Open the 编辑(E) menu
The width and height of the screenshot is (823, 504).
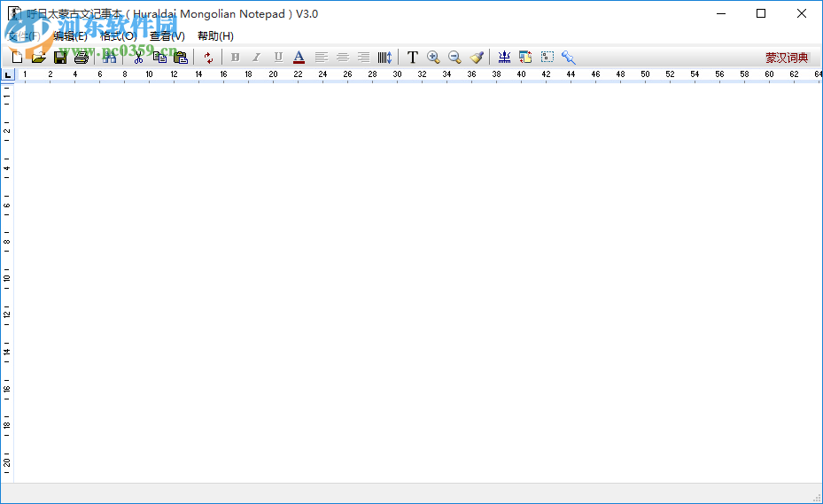(70, 36)
